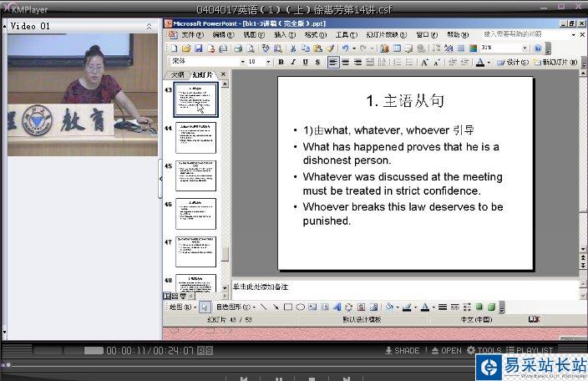
Task: Open the 绘图 drawing menu dropdown
Action: [x=182, y=307]
